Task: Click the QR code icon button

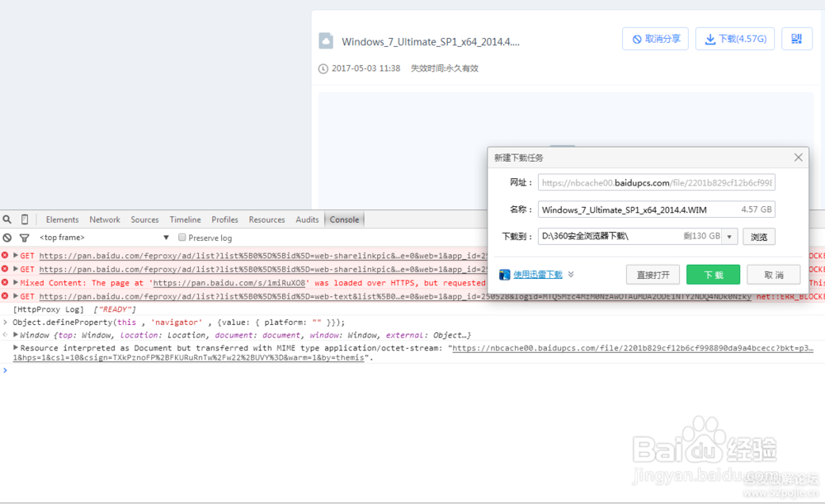Action: click(797, 39)
